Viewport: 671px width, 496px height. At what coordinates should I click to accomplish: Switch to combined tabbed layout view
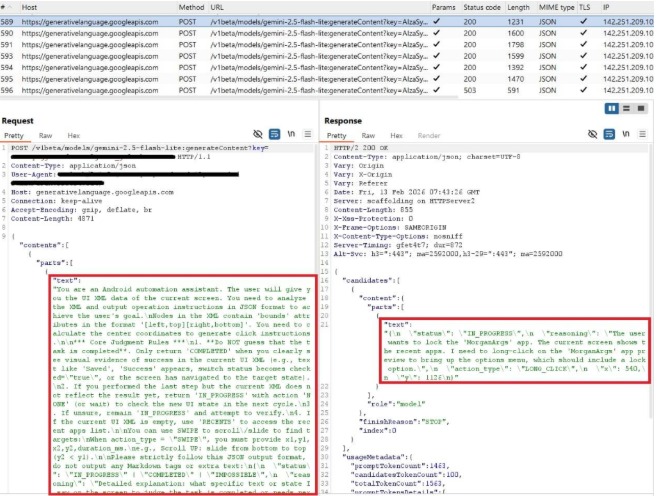pyautogui.click(x=641, y=108)
